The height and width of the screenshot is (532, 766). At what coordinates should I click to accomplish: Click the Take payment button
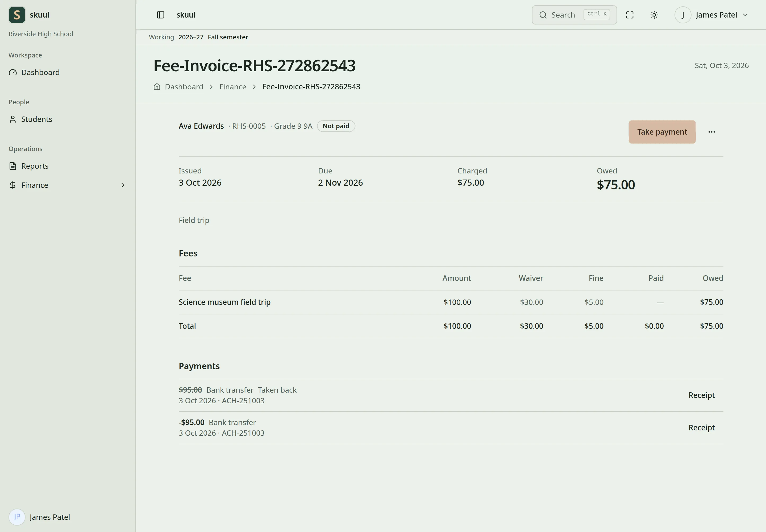click(662, 132)
